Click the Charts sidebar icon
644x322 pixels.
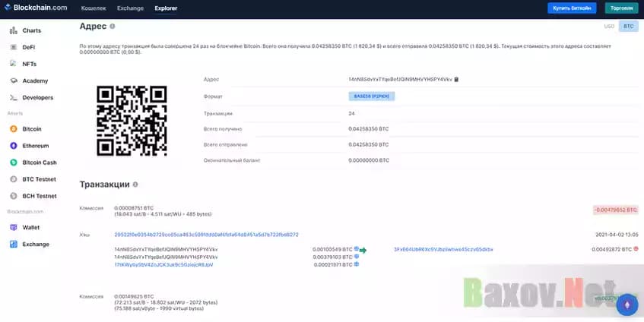pos(14,30)
